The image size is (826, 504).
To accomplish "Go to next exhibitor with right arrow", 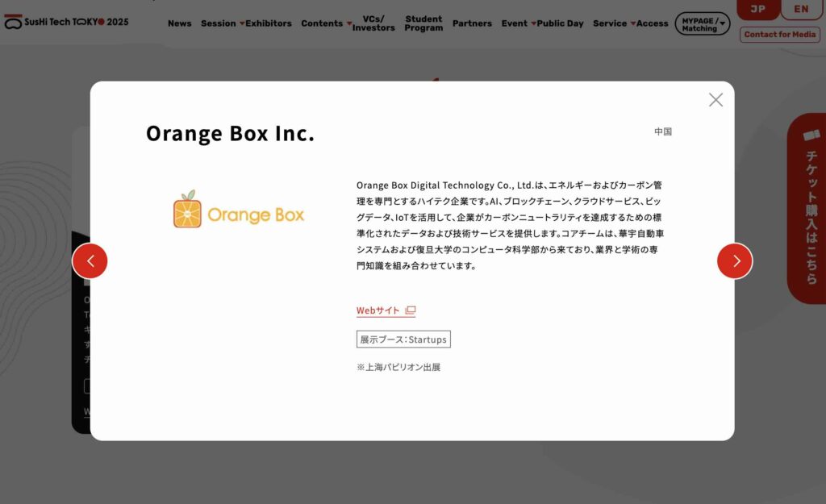I will (x=735, y=260).
